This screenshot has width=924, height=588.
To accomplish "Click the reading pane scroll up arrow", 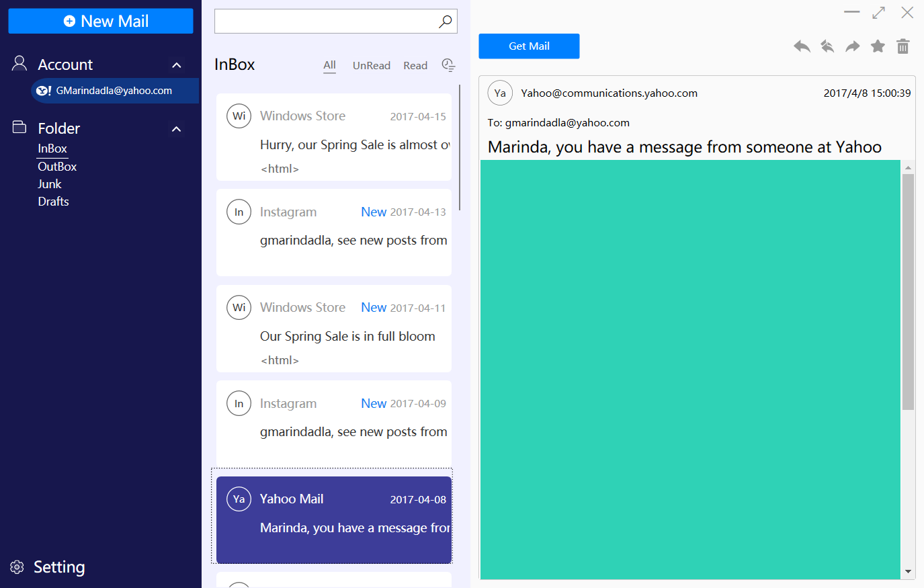I will (x=908, y=167).
